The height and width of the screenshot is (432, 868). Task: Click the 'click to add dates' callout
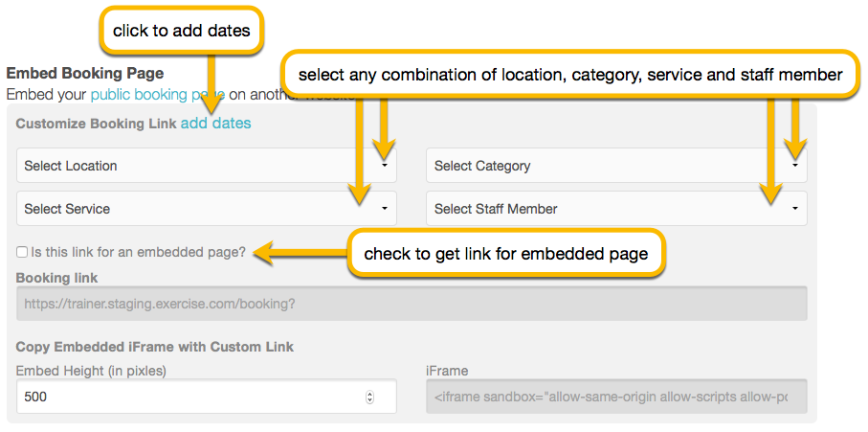click(182, 31)
